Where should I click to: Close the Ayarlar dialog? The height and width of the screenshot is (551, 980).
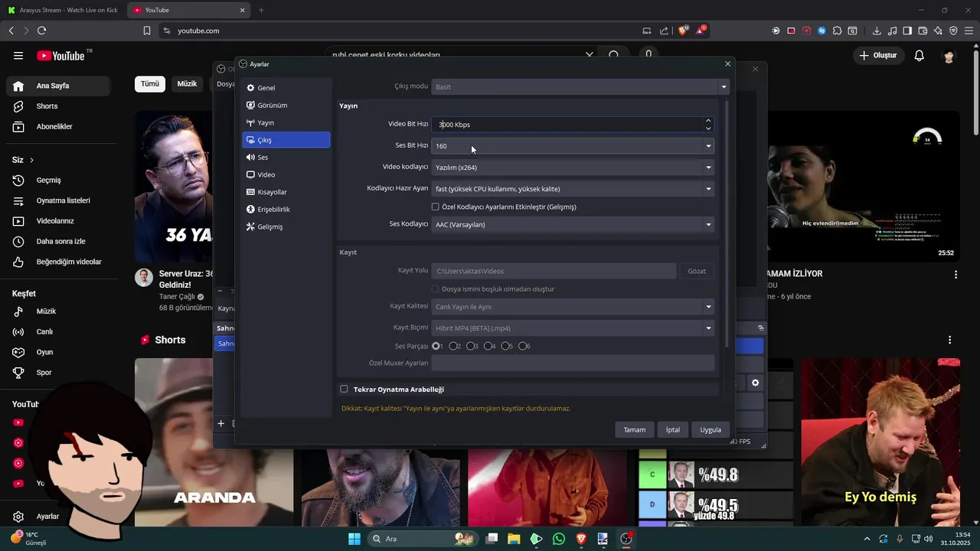[x=727, y=64]
